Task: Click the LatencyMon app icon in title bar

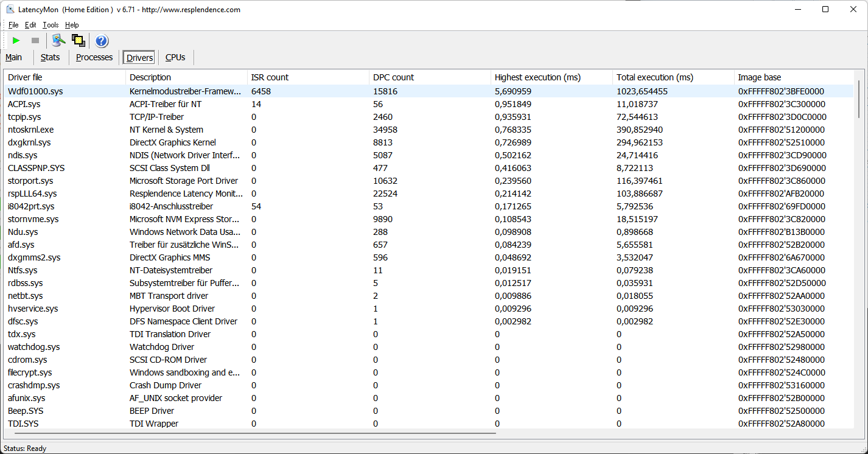Action: tap(10, 10)
